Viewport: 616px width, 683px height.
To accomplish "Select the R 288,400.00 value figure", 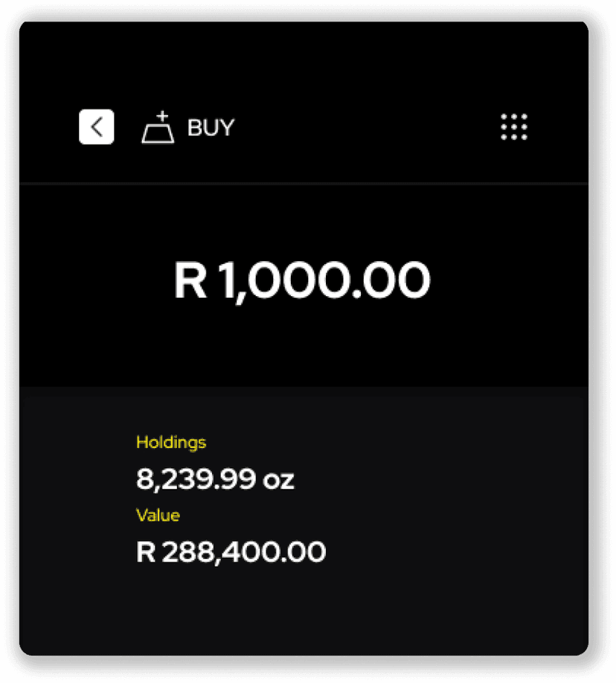I will (231, 552).
